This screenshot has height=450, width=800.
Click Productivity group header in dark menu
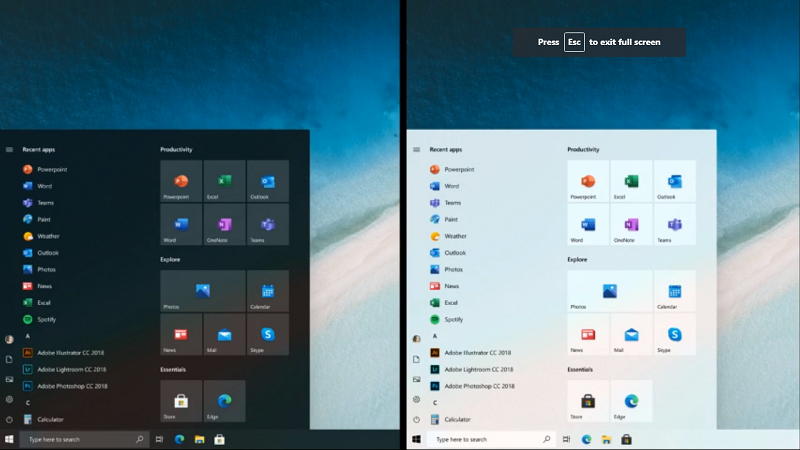[x=176, y=149]
